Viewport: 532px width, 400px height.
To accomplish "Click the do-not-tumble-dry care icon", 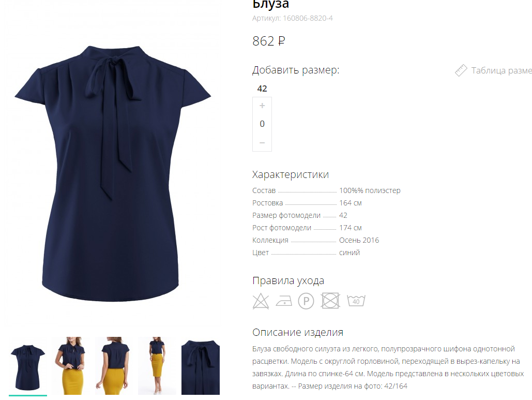I will pyautogui.click(x=330, y=301).
